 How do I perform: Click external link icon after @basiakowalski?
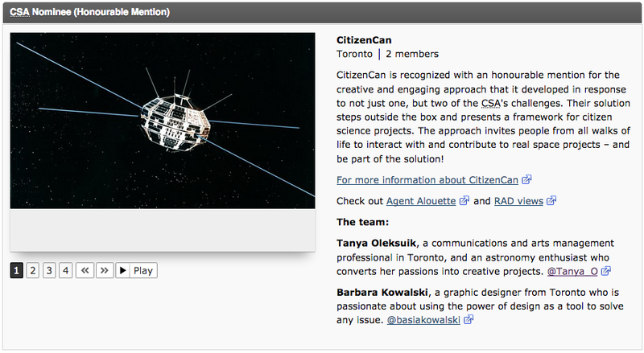(x=469, y=320)
